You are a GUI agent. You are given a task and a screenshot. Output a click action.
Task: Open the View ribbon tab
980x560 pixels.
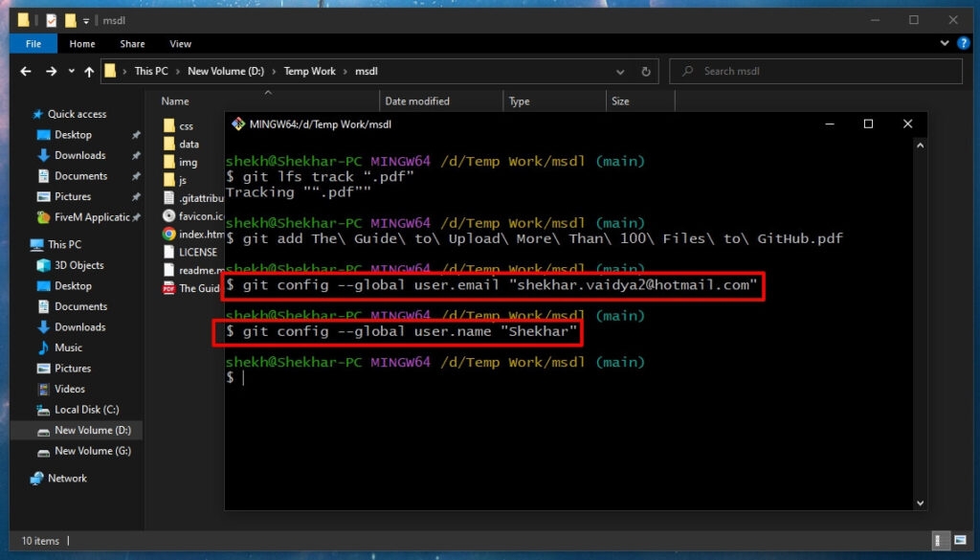click(180, 44)
